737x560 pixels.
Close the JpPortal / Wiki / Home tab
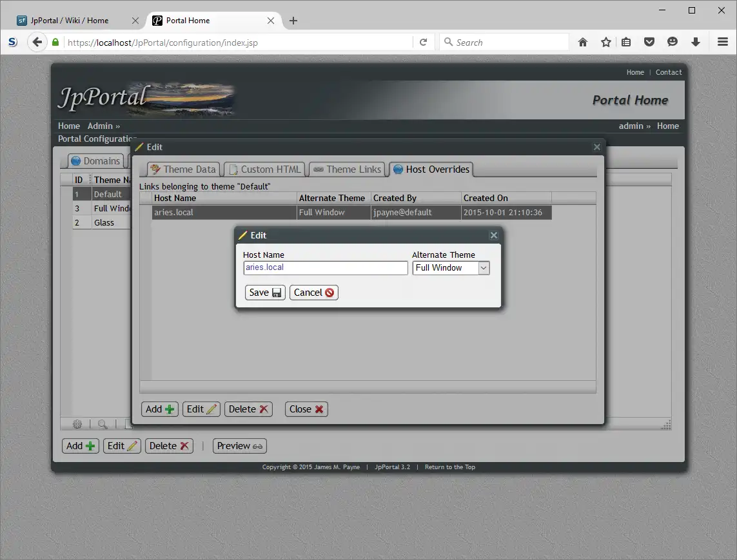[x=135, y=21]
